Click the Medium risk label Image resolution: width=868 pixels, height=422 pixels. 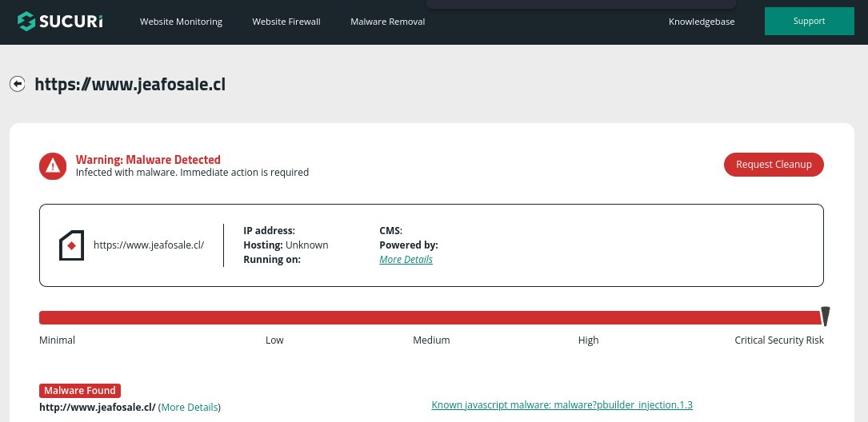pos(431,340)
